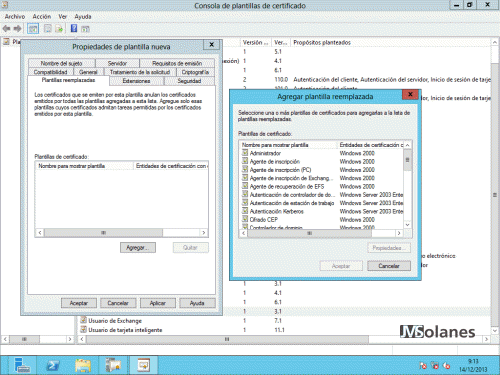The width and height of the screenshot is (500, 375).
Task: Click the Aplicar button
Action: pos(158,303)
